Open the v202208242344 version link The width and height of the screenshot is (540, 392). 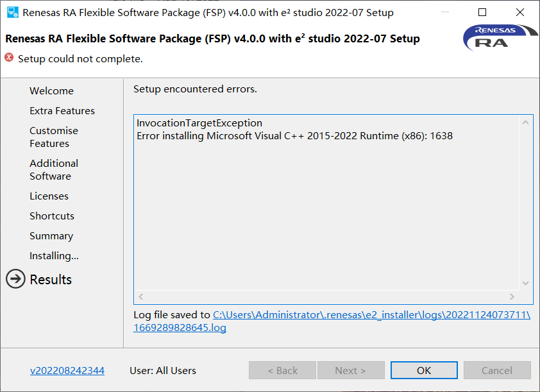click(x=67, y=371)
